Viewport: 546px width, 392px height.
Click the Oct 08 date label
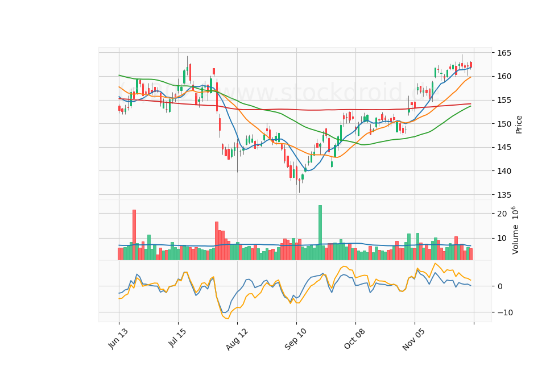tap(355, 339)
